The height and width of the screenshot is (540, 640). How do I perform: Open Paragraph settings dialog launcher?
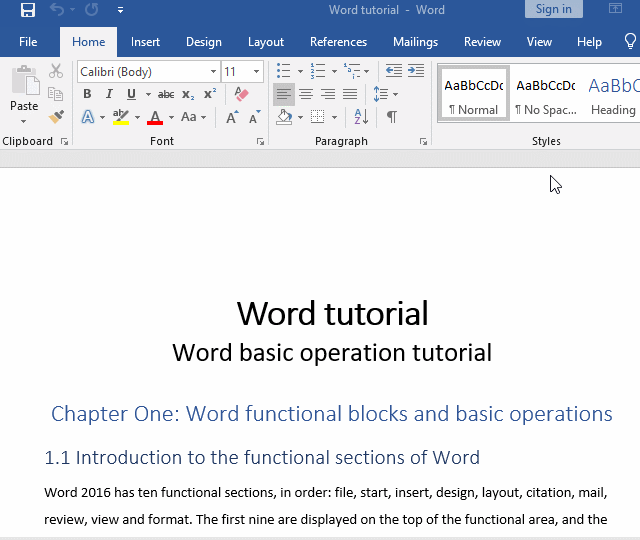coord(423,141)
